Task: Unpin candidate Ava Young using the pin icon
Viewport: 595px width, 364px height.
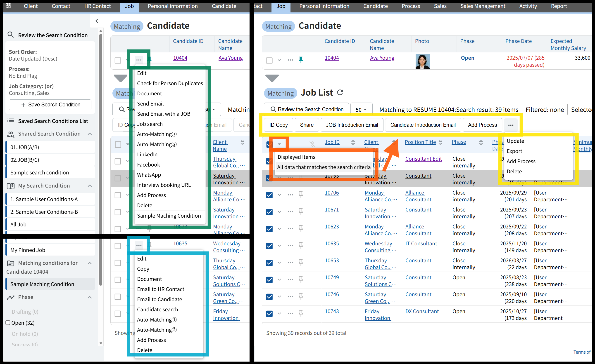Action: point(301,60)
